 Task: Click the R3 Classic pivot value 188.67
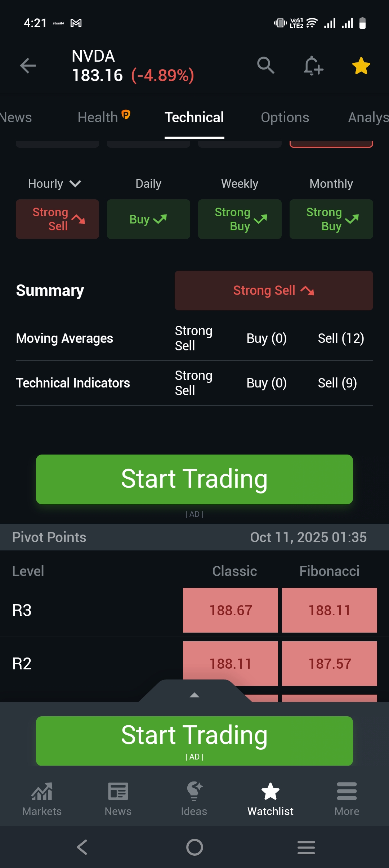(x=231, y=610)
